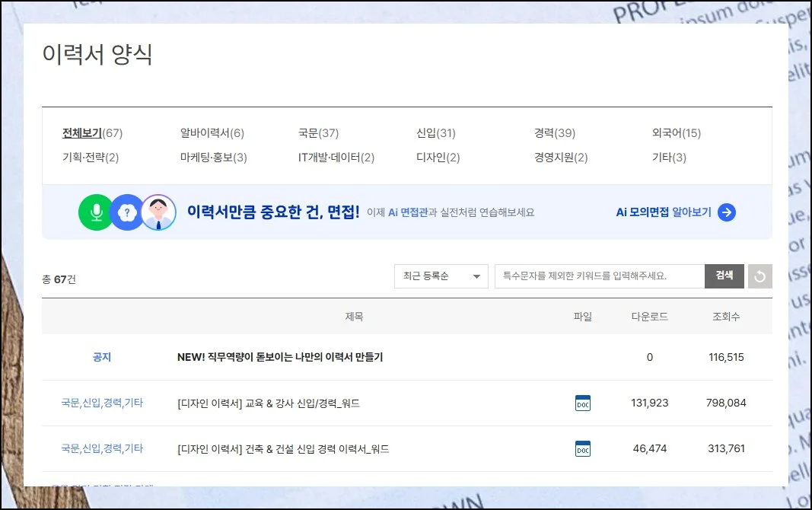The width and height of the screenshot is (812, 510).
Task: Click the 검색 search button
Action: point(724,276)
